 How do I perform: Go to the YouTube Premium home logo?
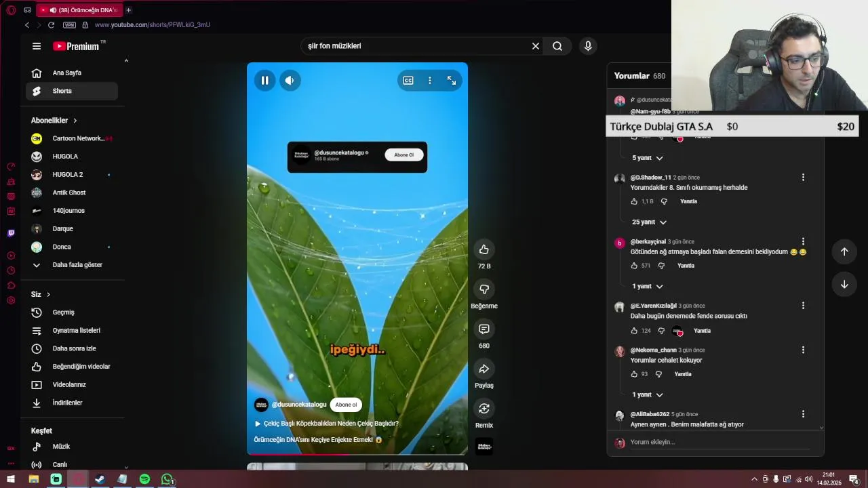[76, 46]
